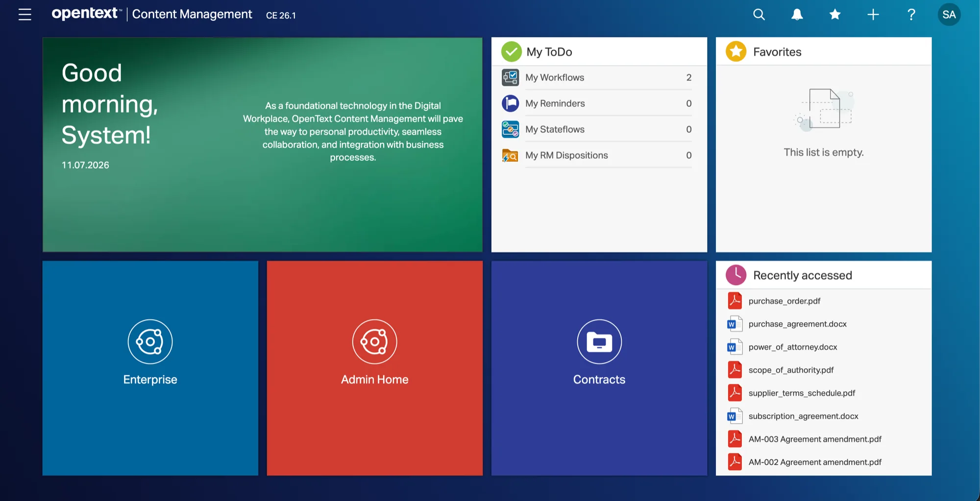Open AM-003 Agreement amendment.pdf
980x501 pixels.
tap(815, 439)
